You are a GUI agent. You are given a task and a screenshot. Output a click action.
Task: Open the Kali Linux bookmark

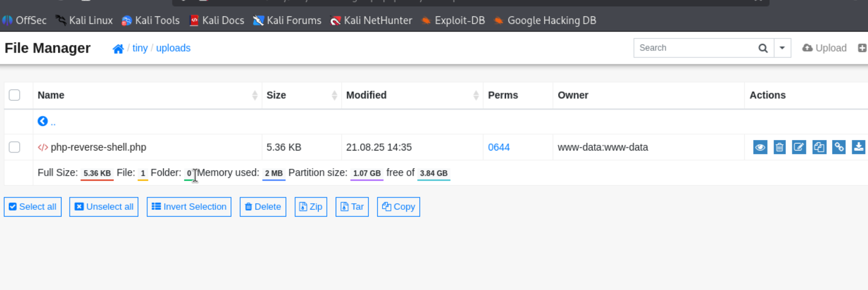84,20
